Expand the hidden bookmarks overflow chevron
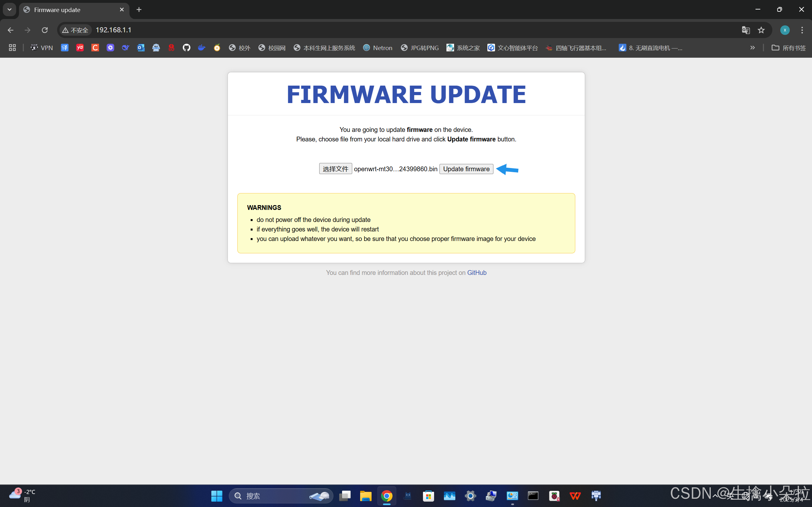Image resolution: width=812 pixels, height=507 pixels. [752, 48]
